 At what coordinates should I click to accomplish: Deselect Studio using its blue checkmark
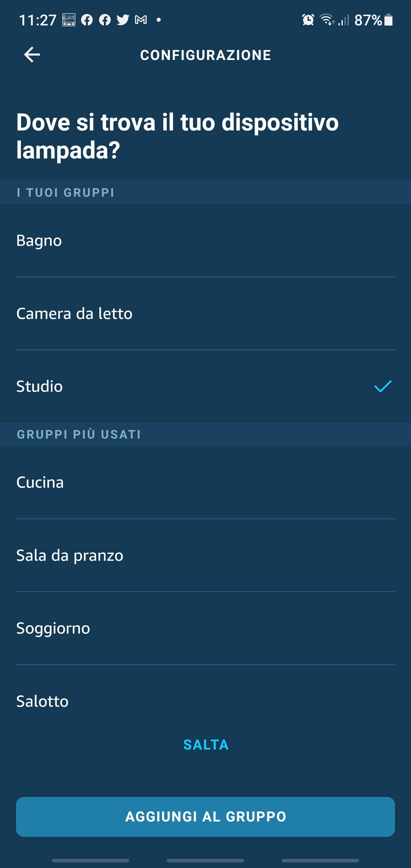(x=383, y=386)
